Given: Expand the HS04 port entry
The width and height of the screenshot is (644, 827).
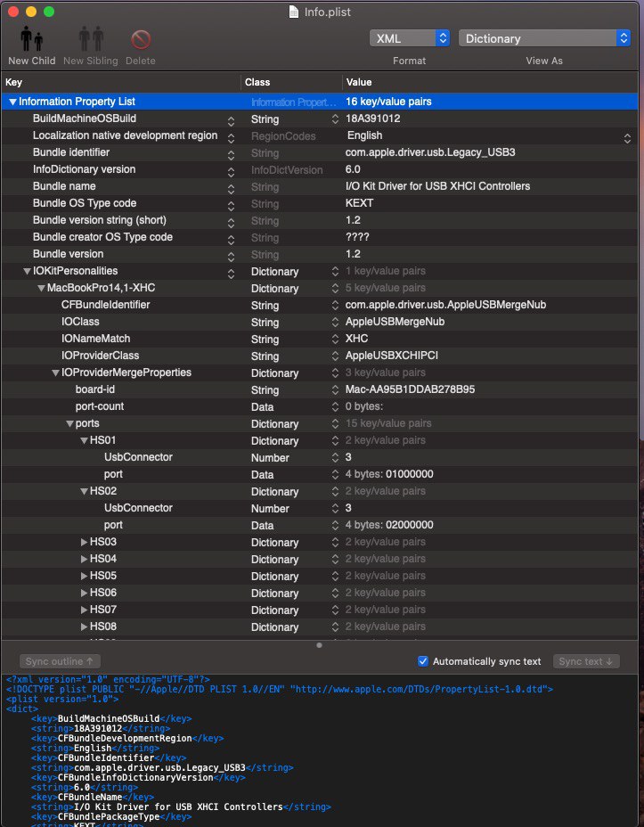Looking at the screenshot, I should tap(84, 559).
